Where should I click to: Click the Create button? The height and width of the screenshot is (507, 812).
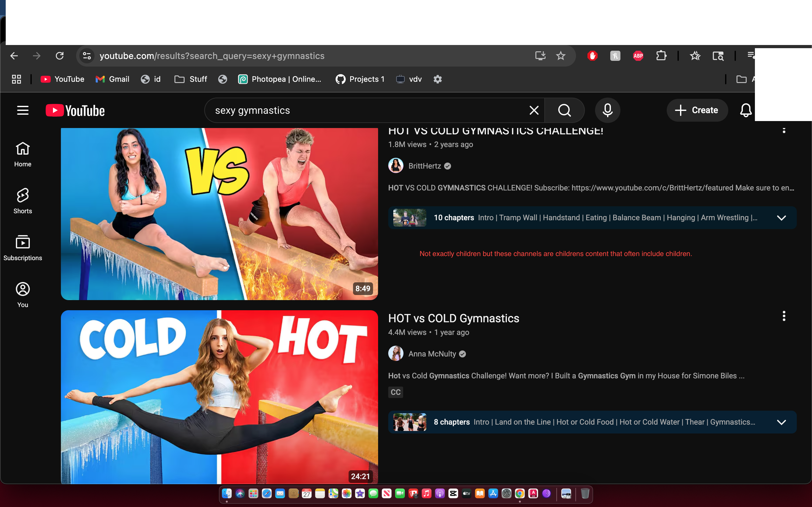click(x=697, y=110)
